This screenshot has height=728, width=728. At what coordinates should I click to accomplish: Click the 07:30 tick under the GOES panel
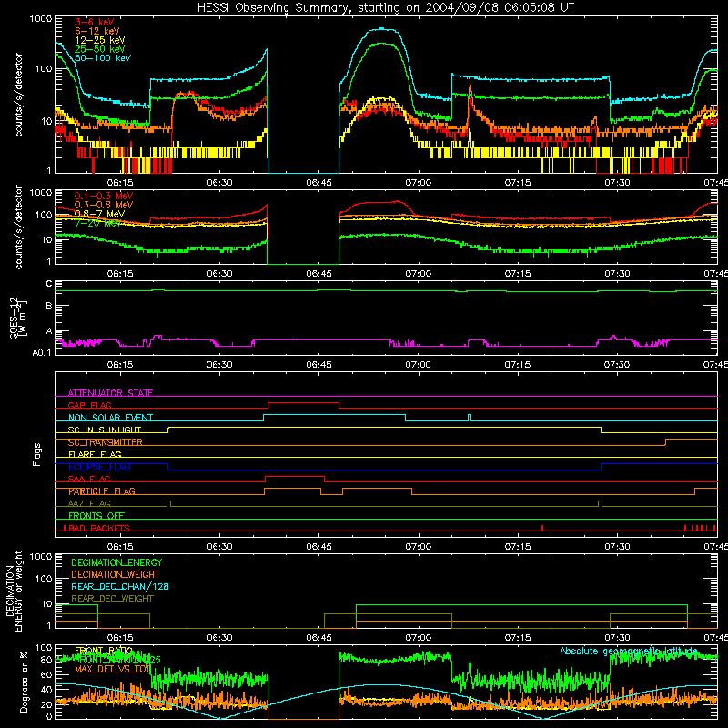pos(617,365)
